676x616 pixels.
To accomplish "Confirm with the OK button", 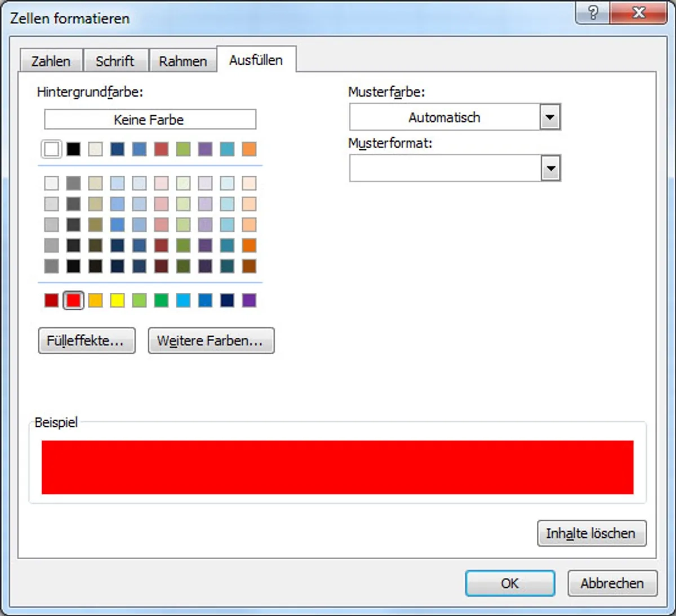I will point(510,583).
